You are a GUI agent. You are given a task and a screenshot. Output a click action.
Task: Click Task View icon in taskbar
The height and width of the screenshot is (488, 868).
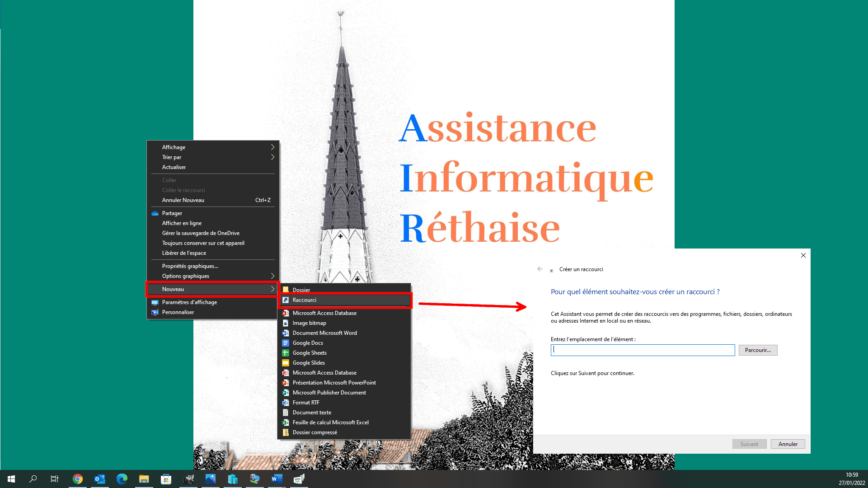point(55,479)
